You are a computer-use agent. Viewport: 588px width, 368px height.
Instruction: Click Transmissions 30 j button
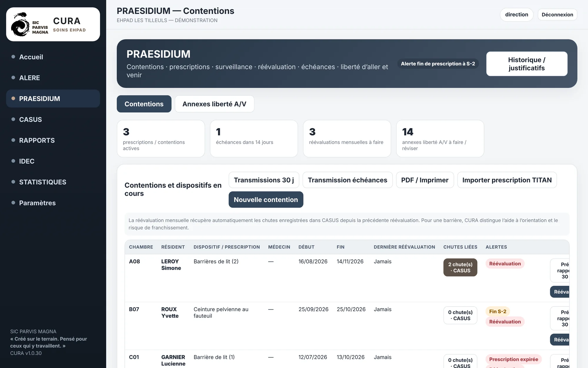pos(264,180)
